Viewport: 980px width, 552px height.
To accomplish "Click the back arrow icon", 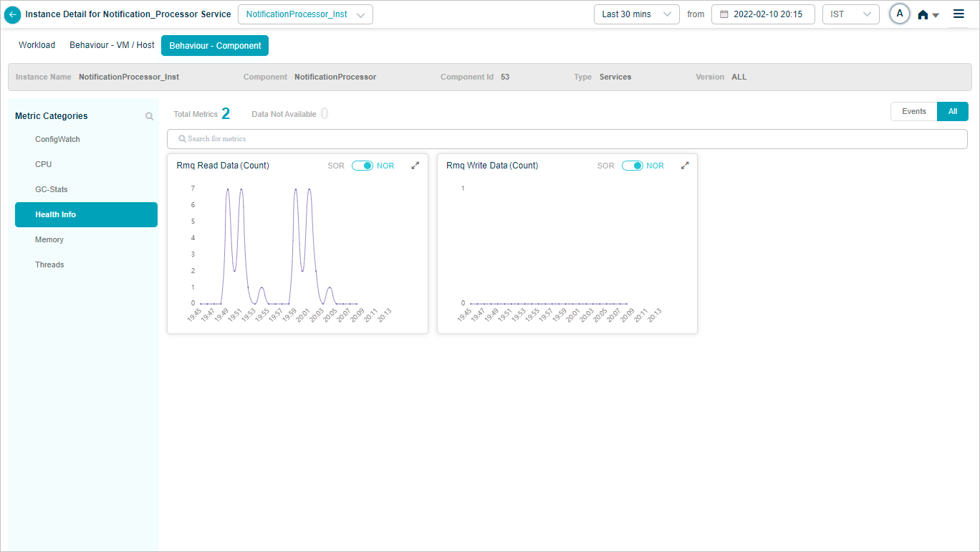I will pos(12,14).
